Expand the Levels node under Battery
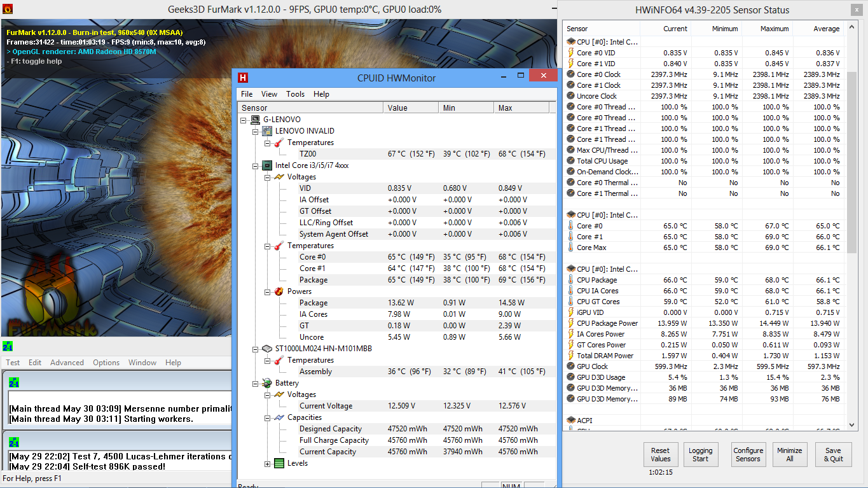This screenshot has width=868, height=488. click(267, 463)
